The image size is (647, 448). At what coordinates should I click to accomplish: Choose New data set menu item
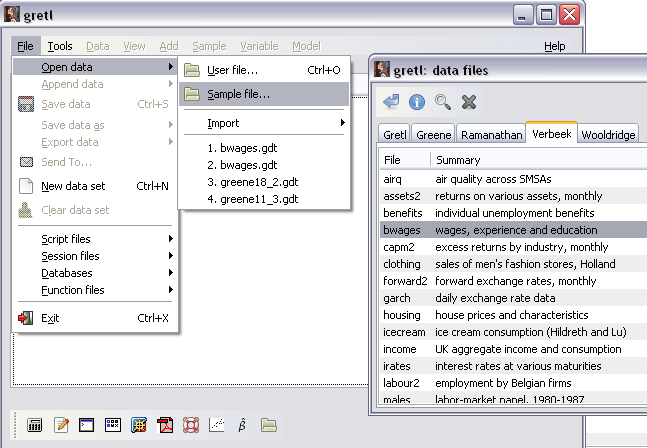pyautogui.click(x=96, y=186)
